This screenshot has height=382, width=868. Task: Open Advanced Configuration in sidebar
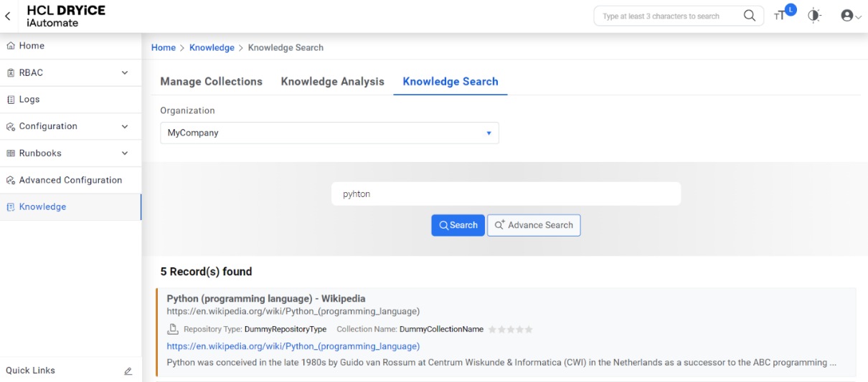click(70, 181)
